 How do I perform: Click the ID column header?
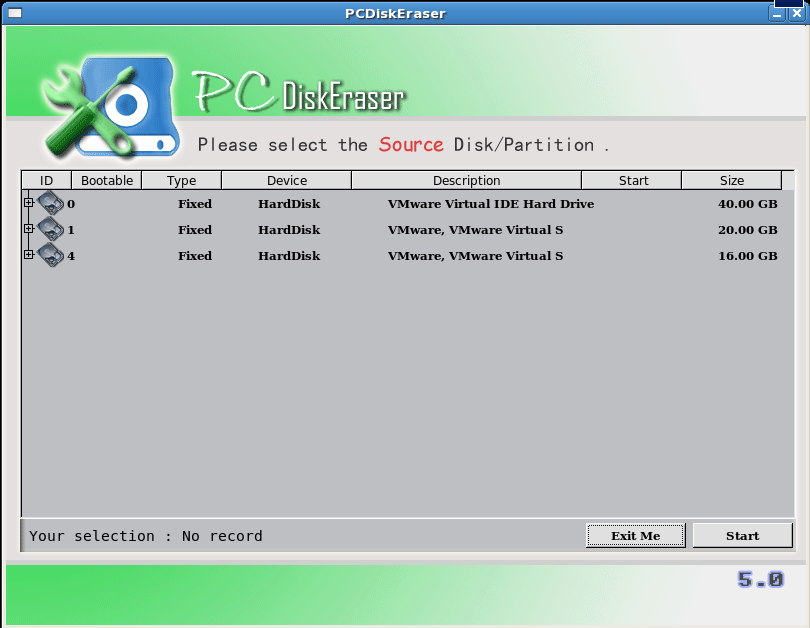click(x=46, y=180)
